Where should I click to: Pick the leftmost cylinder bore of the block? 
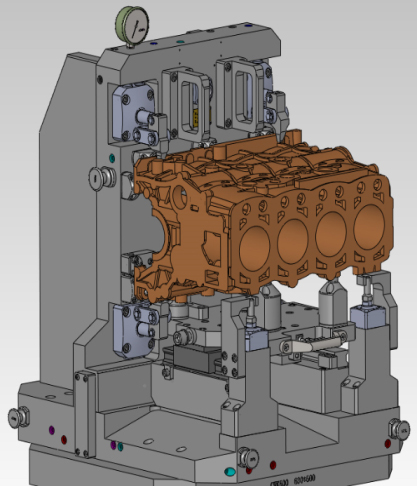click(254, 246)
